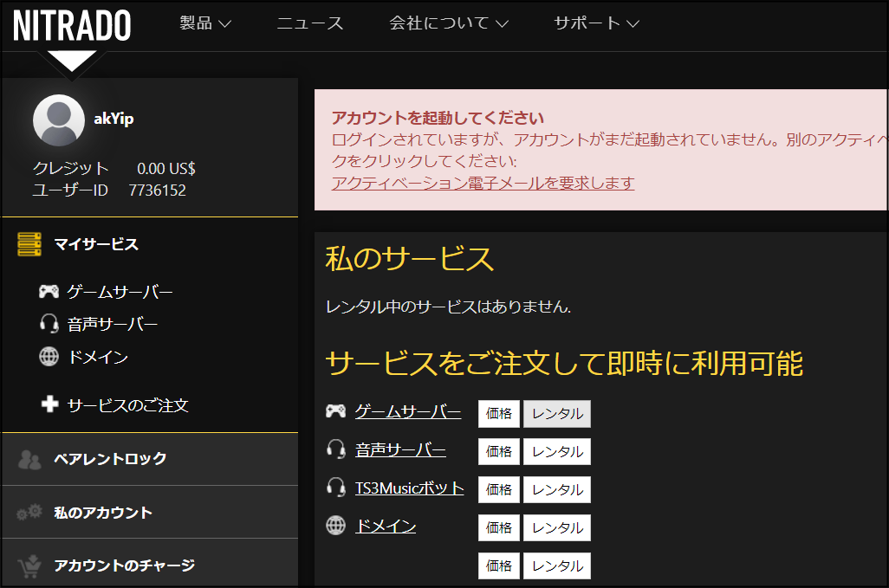The width and height of the screenshot is (889, 588).
Task: Click the サービスをご注文して即時に利用可能 heading
Action: coord(565,363)
